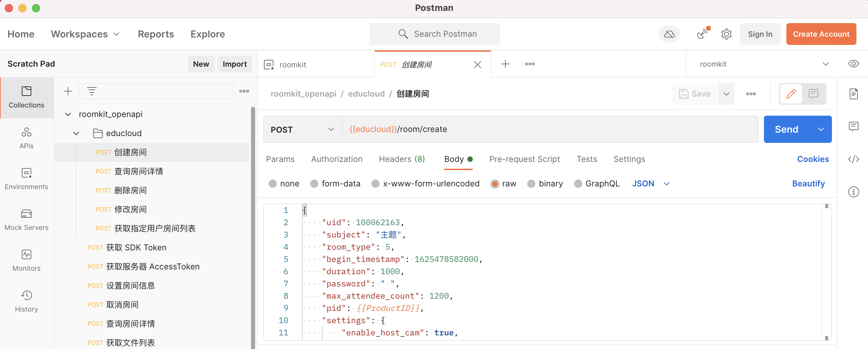
Task: Open the filter icon above the collection tree
Action: (x=92, y=91)
